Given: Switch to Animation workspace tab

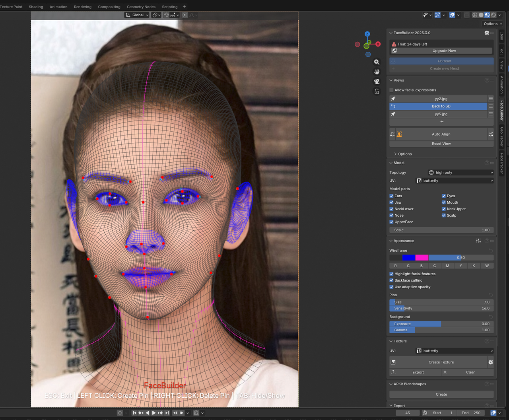Looking at the screenshot, I should [58, 7].
